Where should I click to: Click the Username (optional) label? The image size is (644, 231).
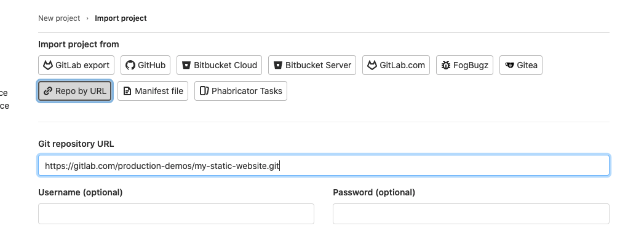(x=80, y=192)
